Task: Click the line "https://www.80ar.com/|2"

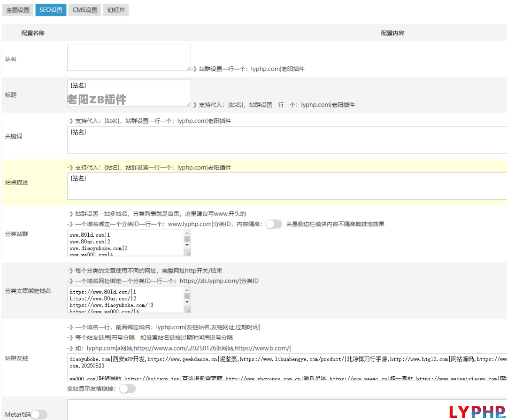Action: (x=103, y=299)
